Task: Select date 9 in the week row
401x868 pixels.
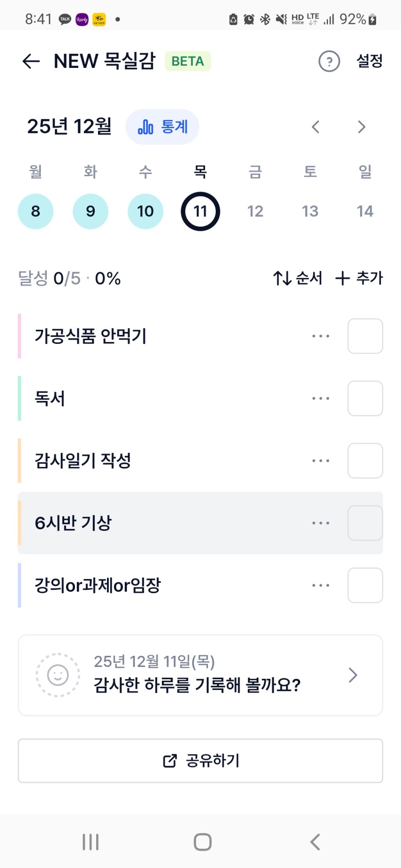Action: click(x=91, y=211)
